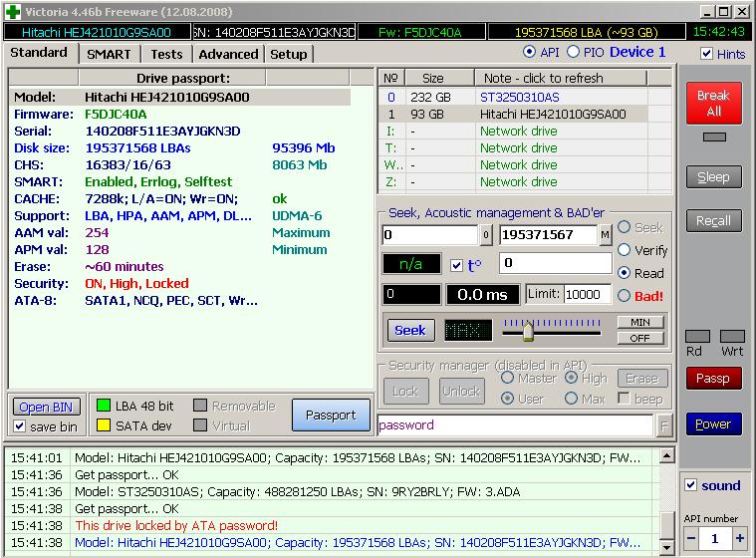Increase API number with plus button
Image resolution: width=756 pixels, height=558 pixels.
[740, 538]
